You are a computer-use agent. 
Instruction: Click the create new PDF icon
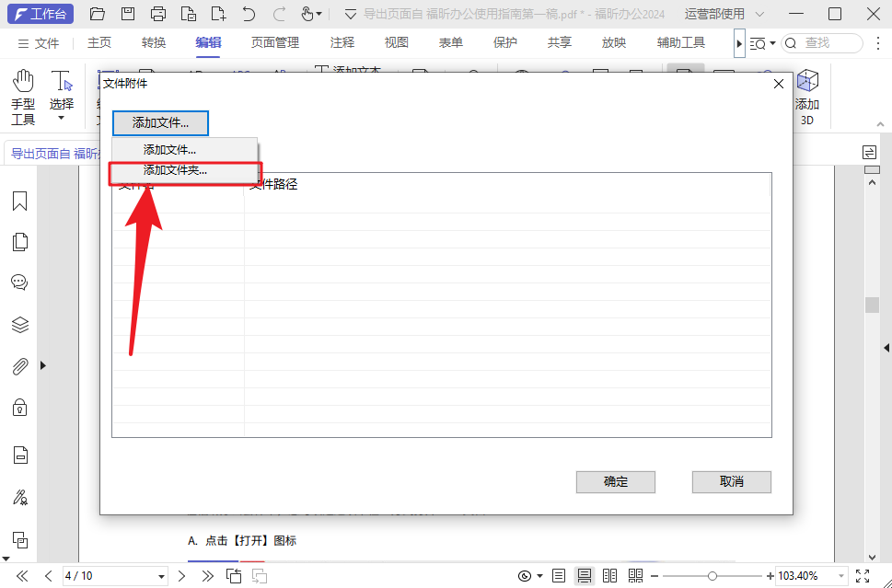[218, 14]
